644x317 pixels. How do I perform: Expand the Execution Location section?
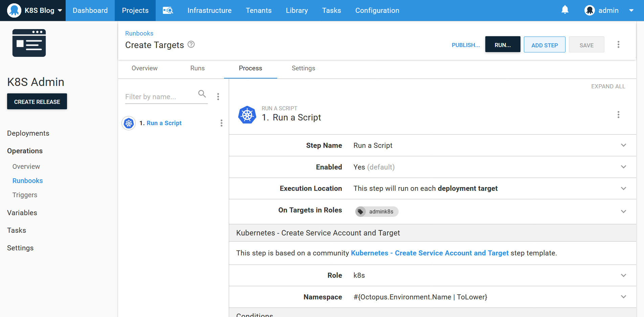(x=623, y=188)
